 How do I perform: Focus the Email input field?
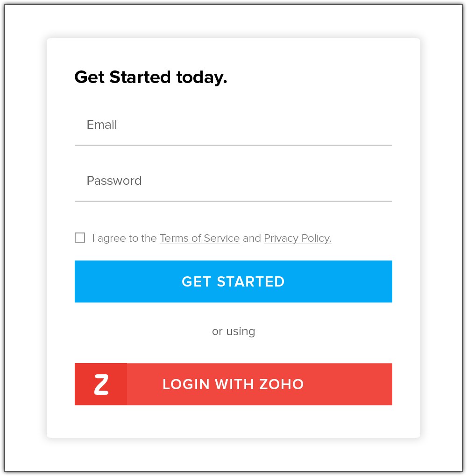click(x=233, y=125)
